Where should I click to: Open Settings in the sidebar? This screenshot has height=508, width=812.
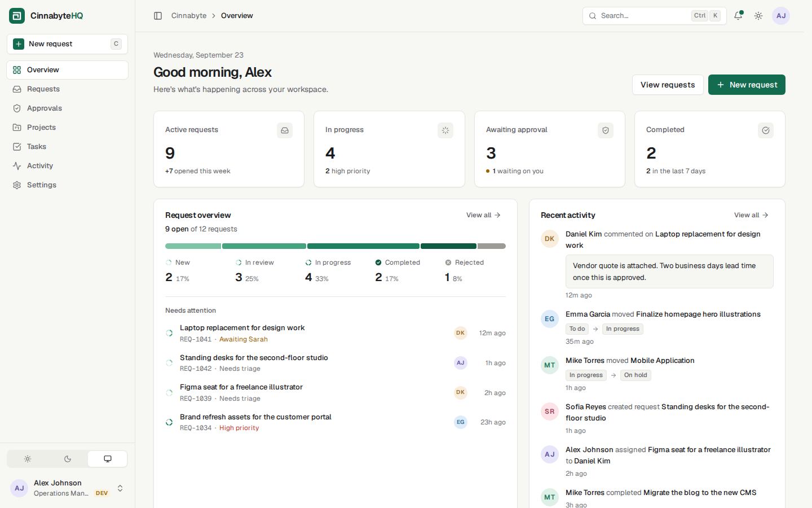pyautogui.click(x=68, y=185)
